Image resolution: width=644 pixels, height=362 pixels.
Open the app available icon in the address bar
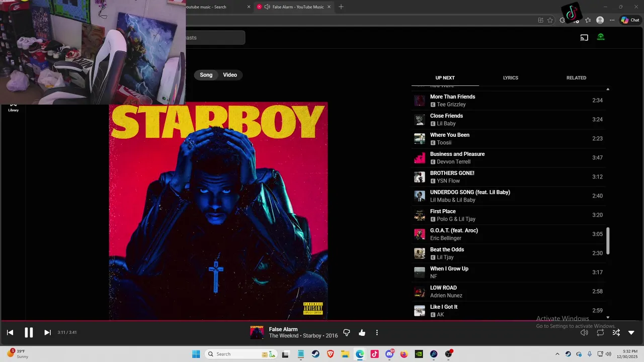click(x=540, y=20)
